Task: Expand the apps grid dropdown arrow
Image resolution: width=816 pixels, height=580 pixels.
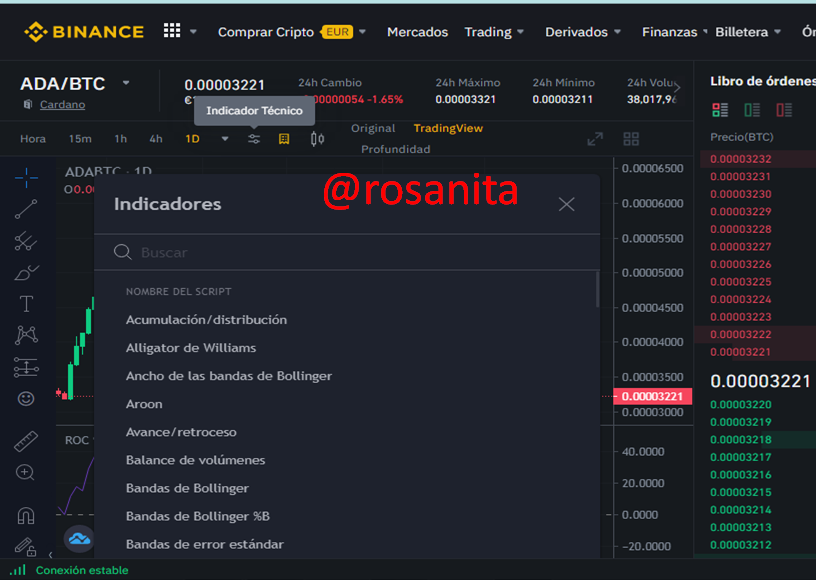Action: [x=193, y=32]
